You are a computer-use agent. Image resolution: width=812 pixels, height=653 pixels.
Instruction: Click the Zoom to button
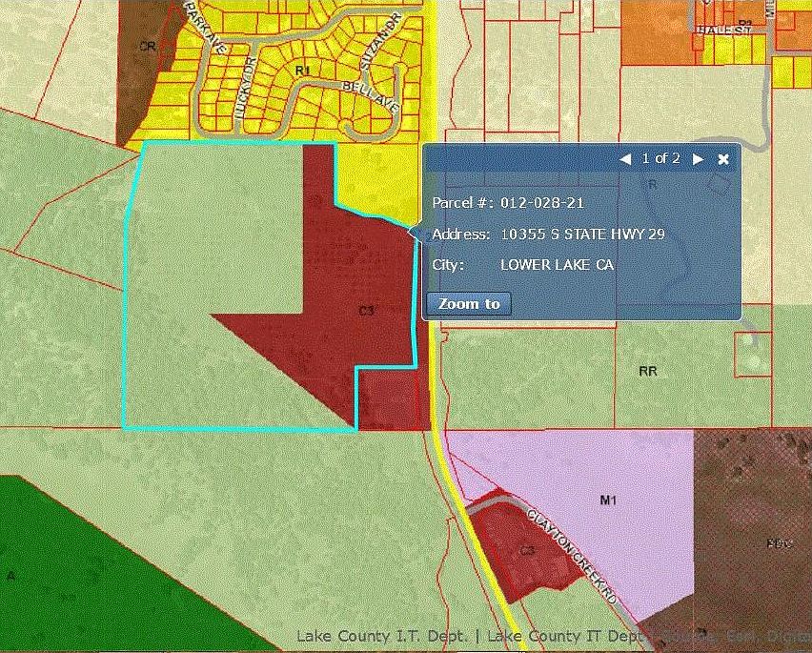point(469,303)
